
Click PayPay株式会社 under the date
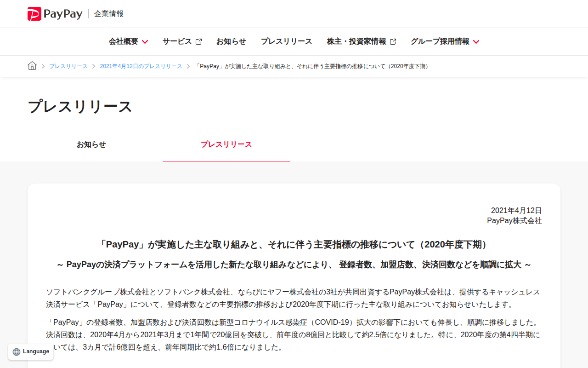[x=514, y=221]
